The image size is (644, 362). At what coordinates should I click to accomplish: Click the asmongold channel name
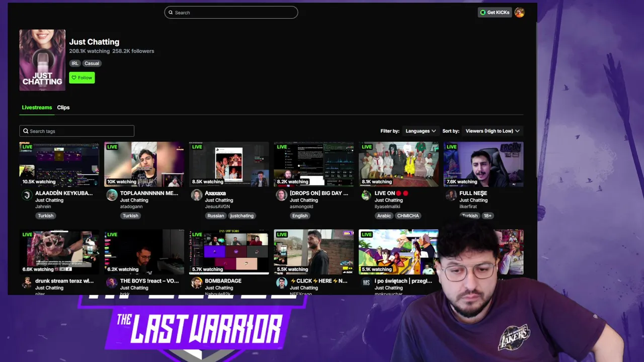(301, 207)
